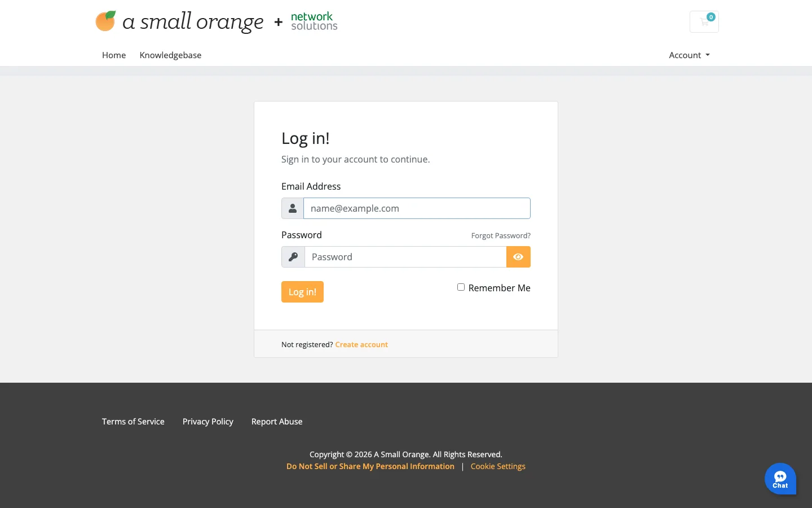Click the Create account link
The height and width of the screenshot is (508, 812).
tap(361, 344)
